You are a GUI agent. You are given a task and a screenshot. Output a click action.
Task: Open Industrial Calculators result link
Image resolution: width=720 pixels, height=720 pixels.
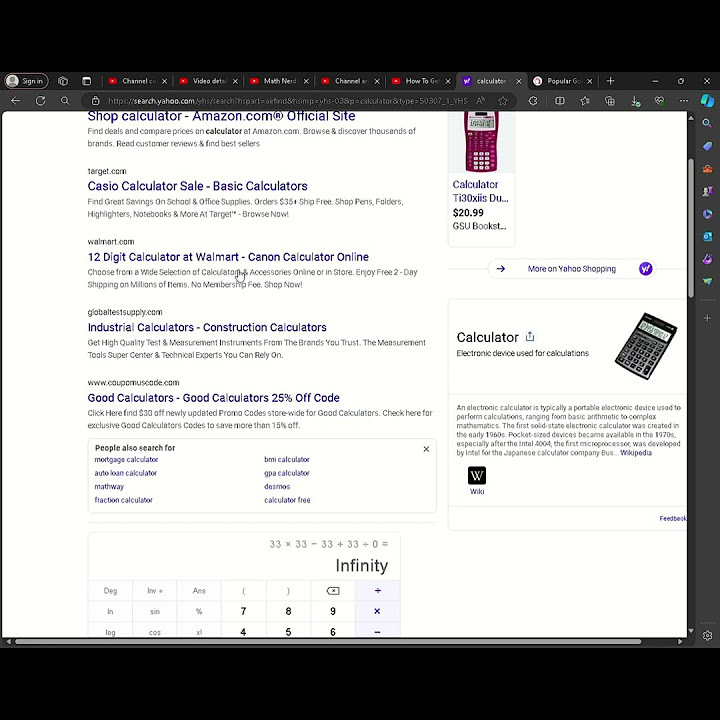[207, 327]
